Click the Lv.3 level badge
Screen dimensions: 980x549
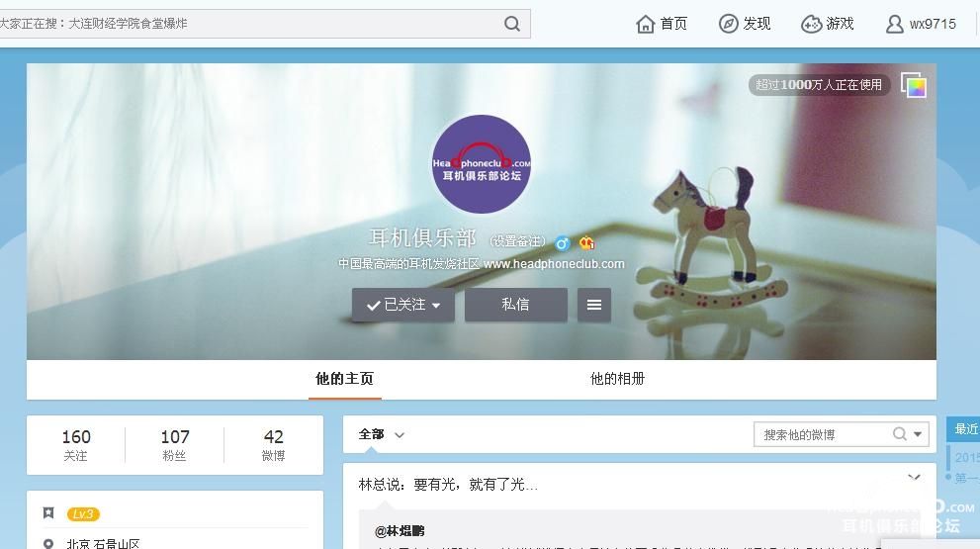pos(83,514)
